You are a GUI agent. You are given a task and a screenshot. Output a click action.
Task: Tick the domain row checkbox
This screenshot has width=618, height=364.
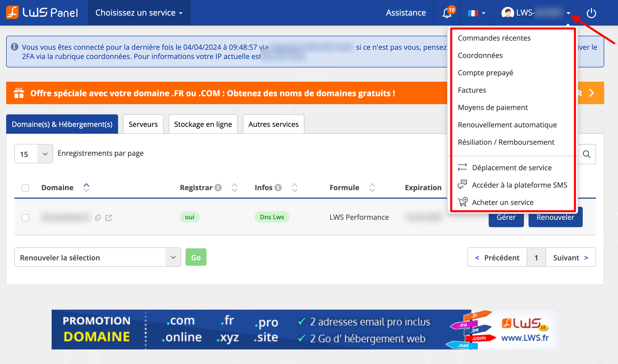pyautogui.click(x=25, y=218)
